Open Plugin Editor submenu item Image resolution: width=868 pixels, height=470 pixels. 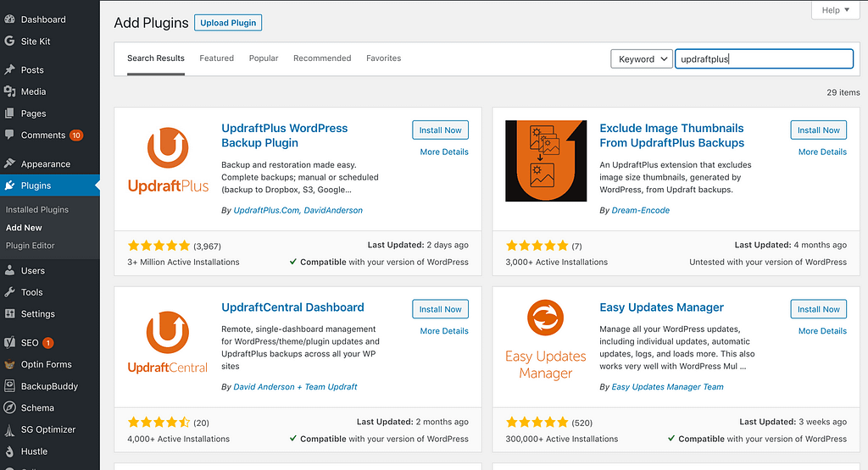(x=30, y=246)
